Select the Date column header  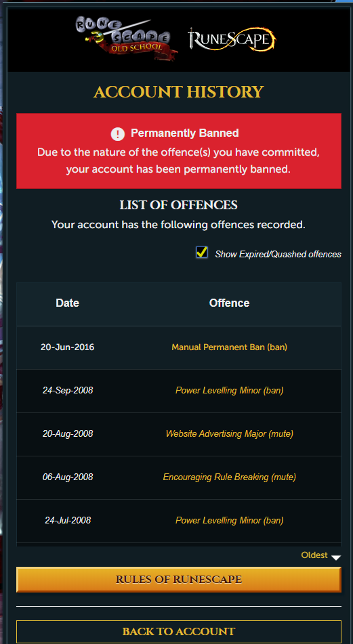point(67,303)
